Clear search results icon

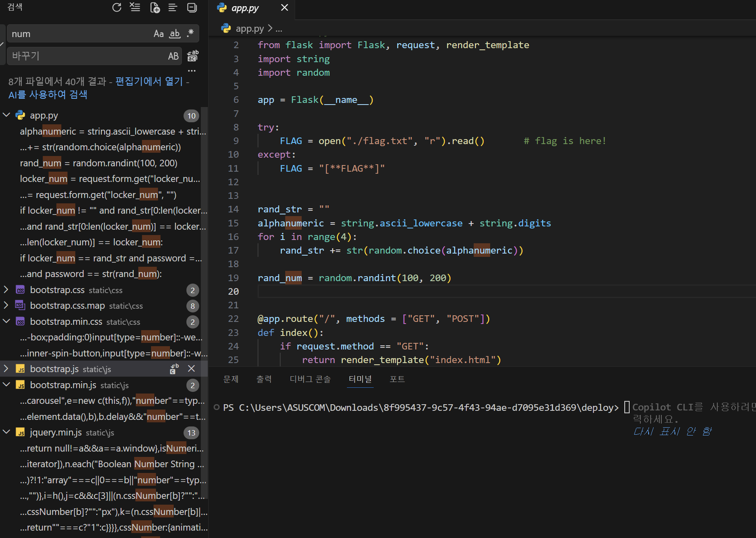[x=135, y=7]
